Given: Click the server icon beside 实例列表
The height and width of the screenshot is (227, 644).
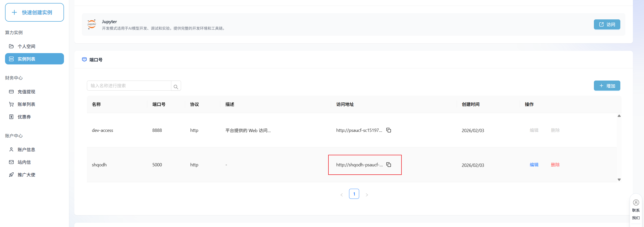Looking at the screenshot, I should click(x=11, y=59).
